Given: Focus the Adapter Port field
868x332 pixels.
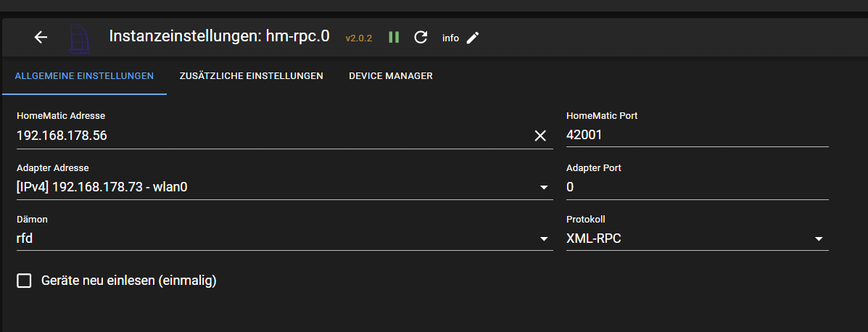Looking at the screenshot, I should click(696, 188).
